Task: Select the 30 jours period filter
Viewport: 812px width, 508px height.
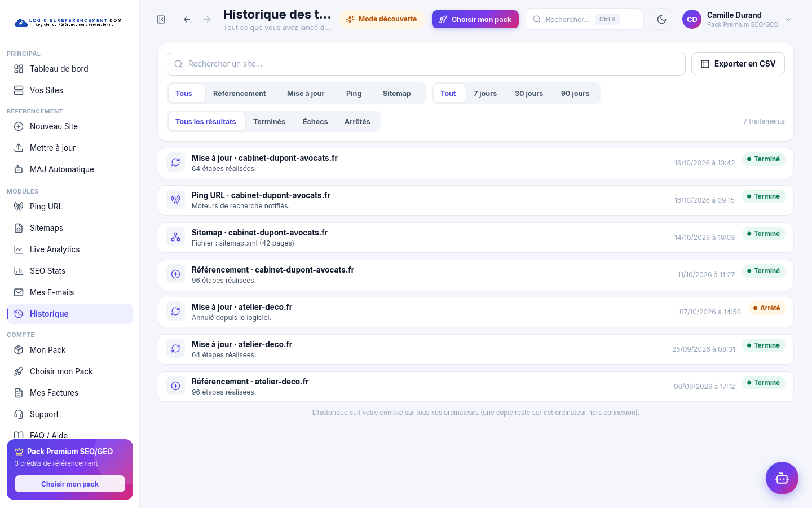Action: point(529,94)
